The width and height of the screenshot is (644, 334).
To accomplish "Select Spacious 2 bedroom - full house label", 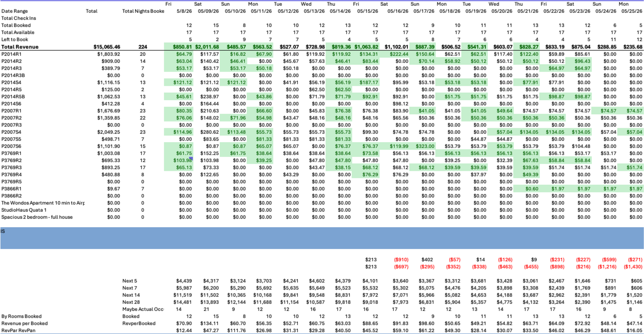I will 37,217.
